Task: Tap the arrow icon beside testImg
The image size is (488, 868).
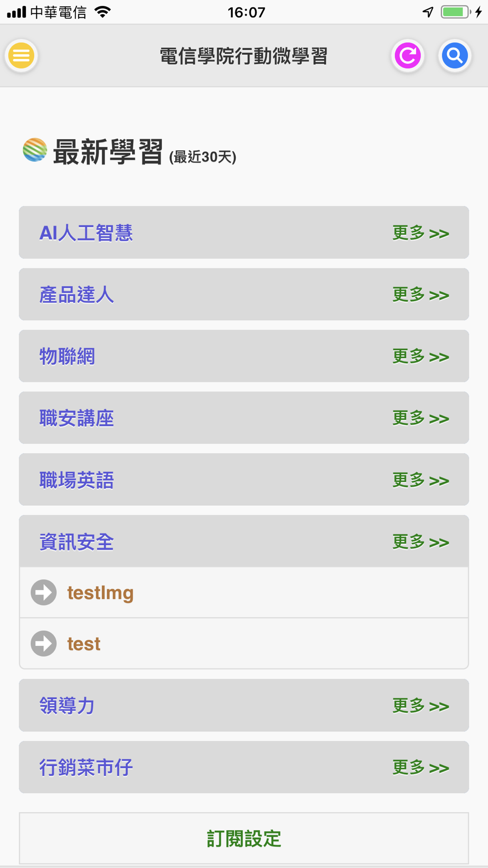Action: [44, 593]
